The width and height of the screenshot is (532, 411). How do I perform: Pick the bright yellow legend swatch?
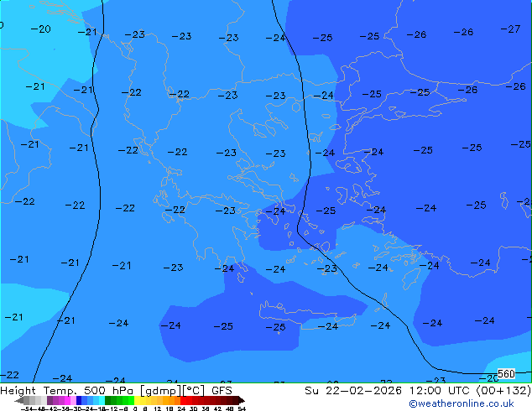[137, 400]
